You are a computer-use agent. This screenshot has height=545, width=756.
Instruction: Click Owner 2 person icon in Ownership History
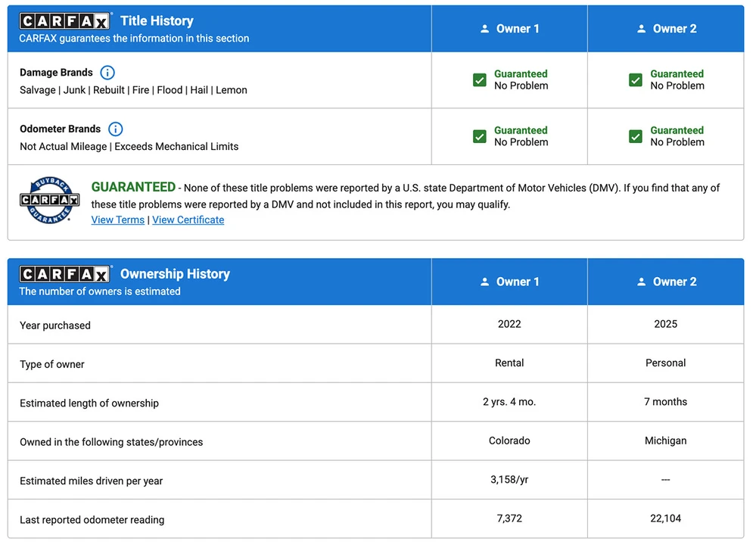point(641,282)
